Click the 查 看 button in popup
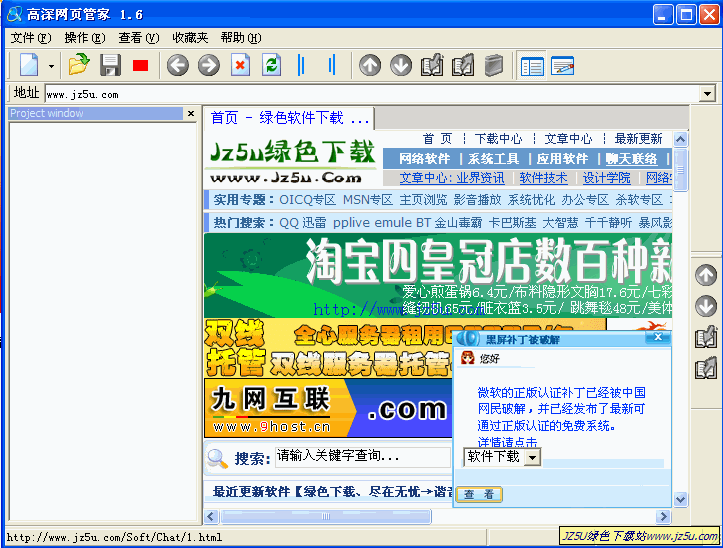The image size is (723, 548). (x=479, y=494)
